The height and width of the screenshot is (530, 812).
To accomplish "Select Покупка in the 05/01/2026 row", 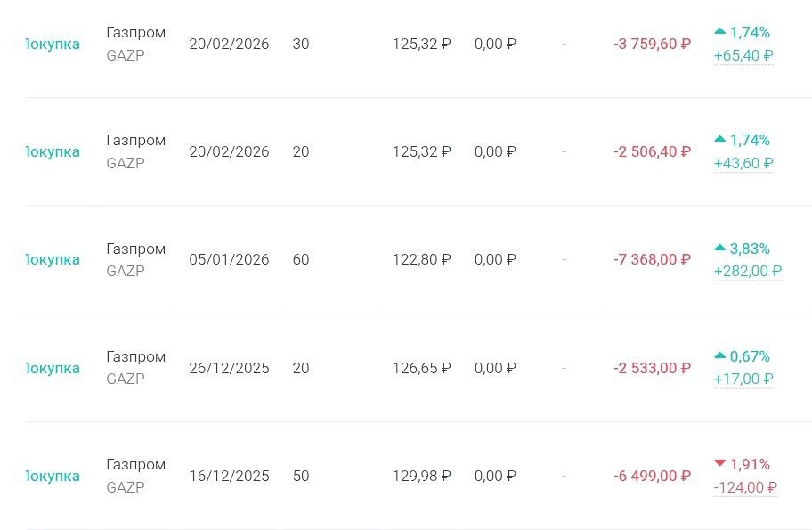I will pos(53,260).
